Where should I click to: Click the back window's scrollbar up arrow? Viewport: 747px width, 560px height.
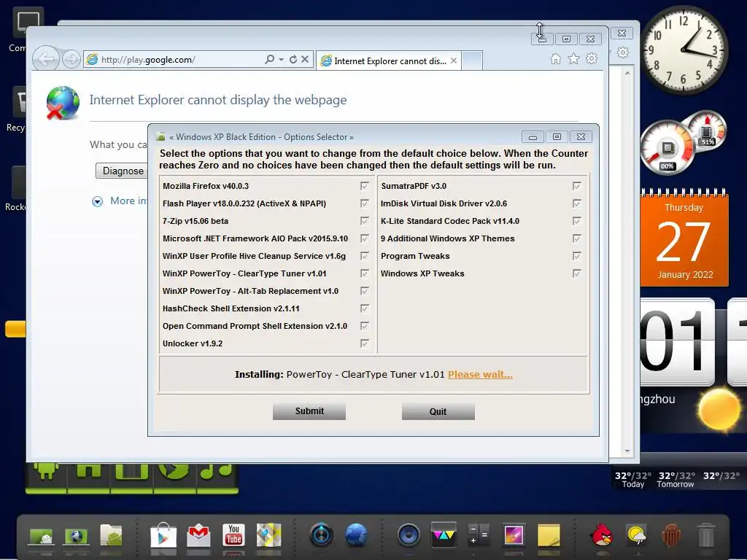click(x=627, y=73)
